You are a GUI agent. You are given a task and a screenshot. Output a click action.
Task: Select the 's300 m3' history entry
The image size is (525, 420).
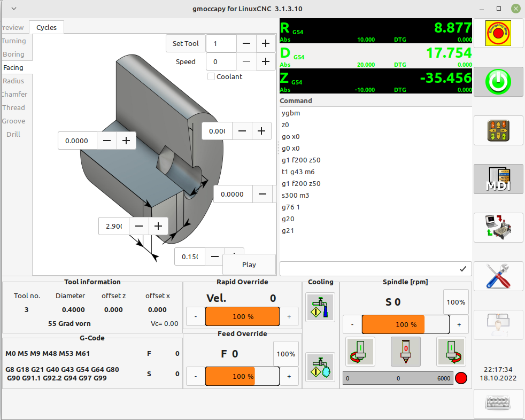point(376,196)
